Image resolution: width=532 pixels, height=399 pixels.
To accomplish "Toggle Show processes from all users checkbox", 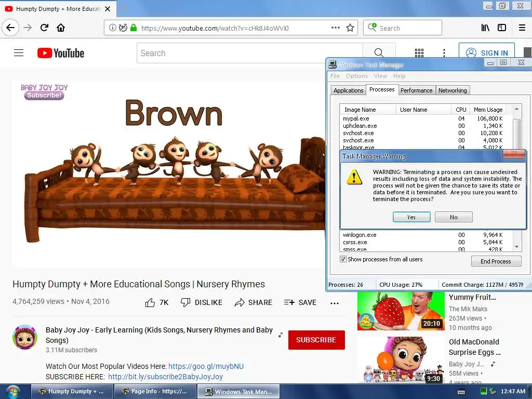I will point(343,259).
